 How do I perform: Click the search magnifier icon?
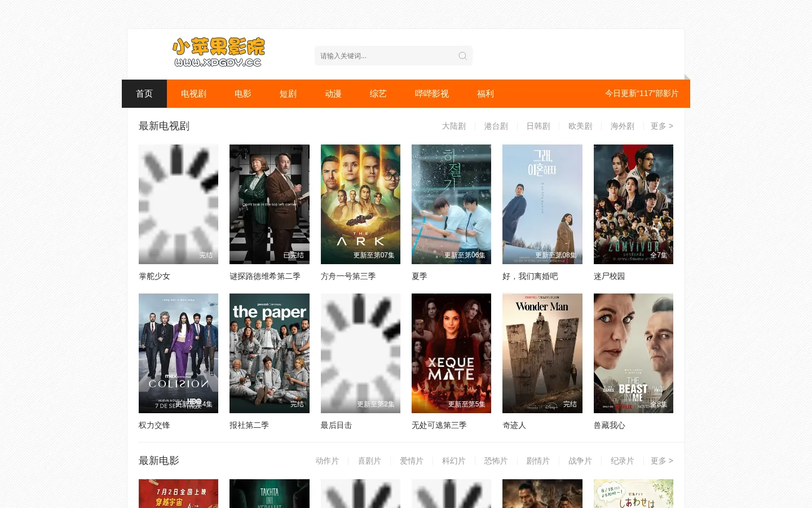pos(462,56)
